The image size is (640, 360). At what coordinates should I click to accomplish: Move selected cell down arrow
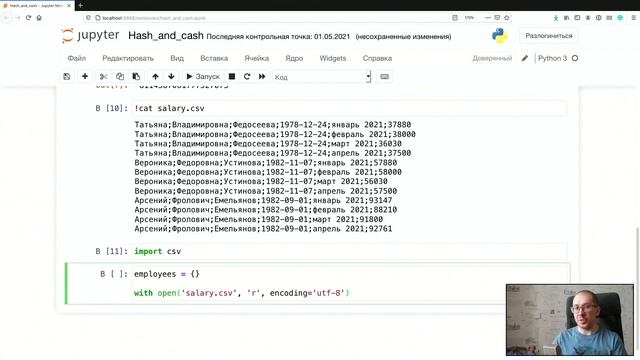tap(171, 76)
